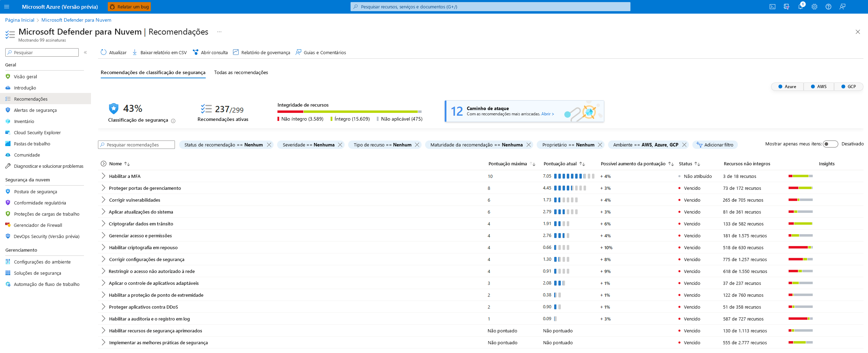Image resolution: width=868 pixels, height=353 pixels.
Task: Remove the Proprietário filter
Action: click(x=600, y=145)
